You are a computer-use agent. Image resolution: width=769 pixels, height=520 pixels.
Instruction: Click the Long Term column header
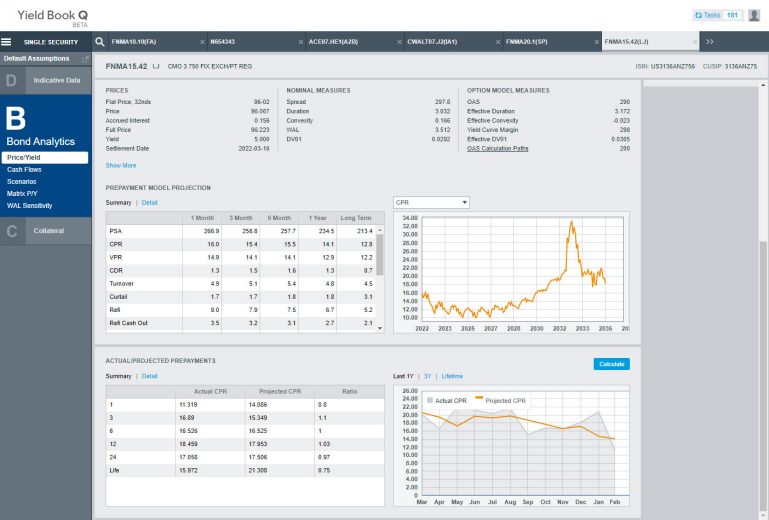356,218
